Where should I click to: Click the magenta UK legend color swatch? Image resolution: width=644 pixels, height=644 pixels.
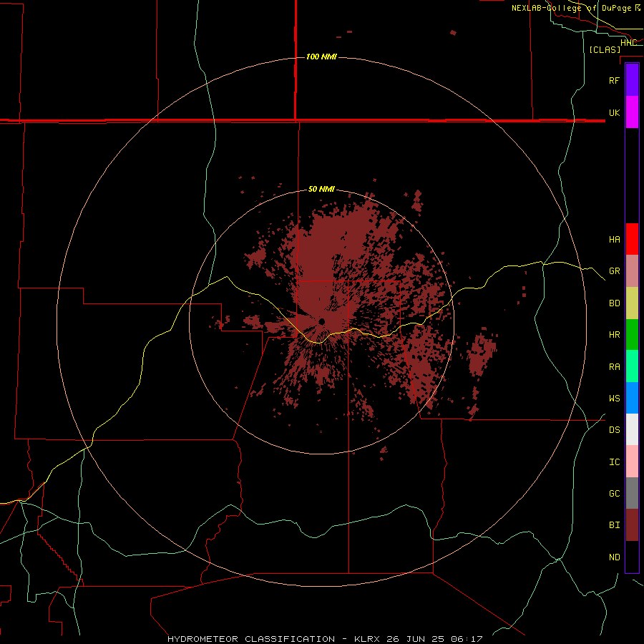(632, 112)
